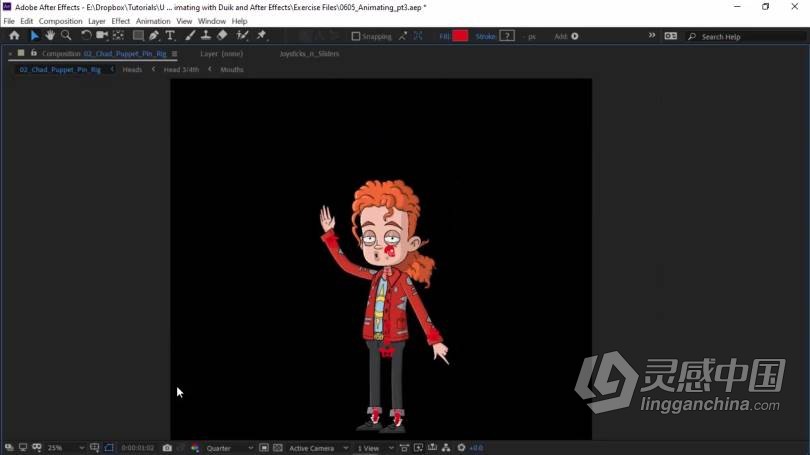Open the Effect menu

pos(120,21)
